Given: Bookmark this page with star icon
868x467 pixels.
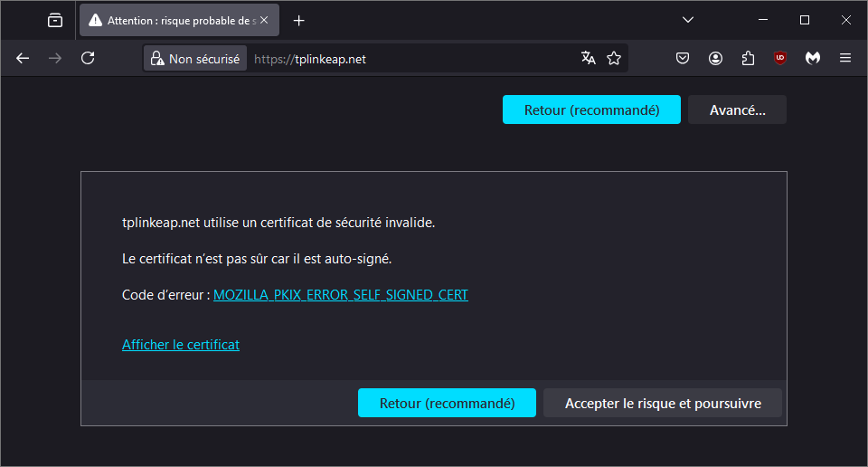Looking at the screenshot, I should coord(614,58).
